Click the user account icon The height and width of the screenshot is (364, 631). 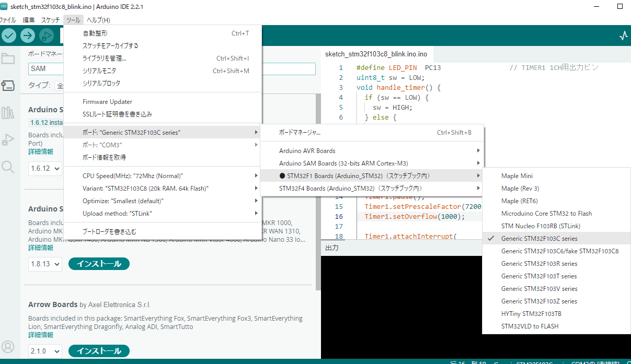(8, 347)
